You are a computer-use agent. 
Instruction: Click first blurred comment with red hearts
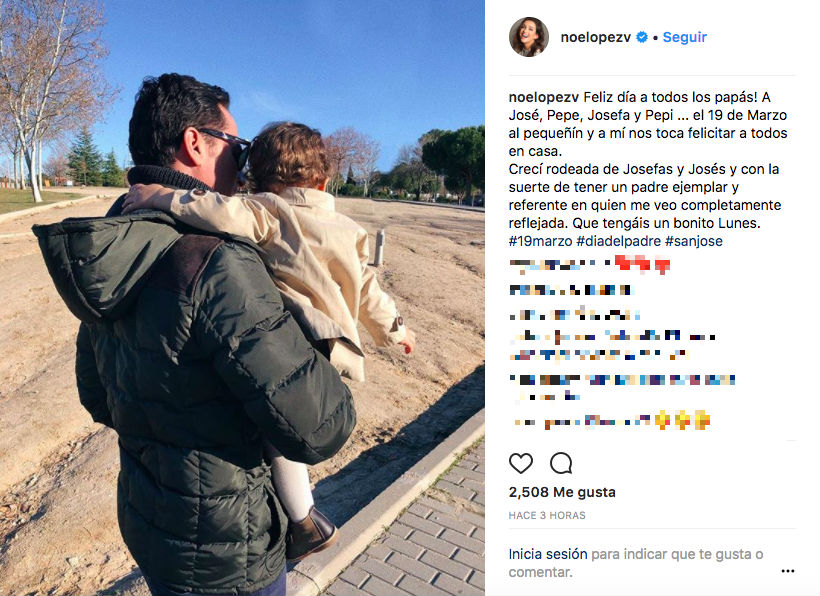click(589, 265)
